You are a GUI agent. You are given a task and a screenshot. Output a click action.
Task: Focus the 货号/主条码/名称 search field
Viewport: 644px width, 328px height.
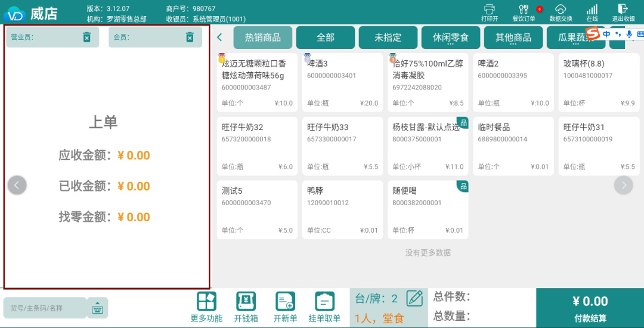coord(45,308)
